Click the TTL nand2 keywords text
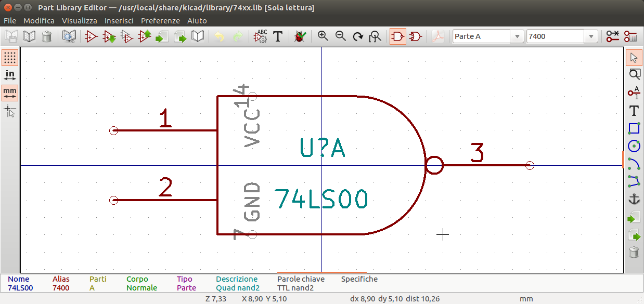The image size is (644, 304). coord(295,288)
